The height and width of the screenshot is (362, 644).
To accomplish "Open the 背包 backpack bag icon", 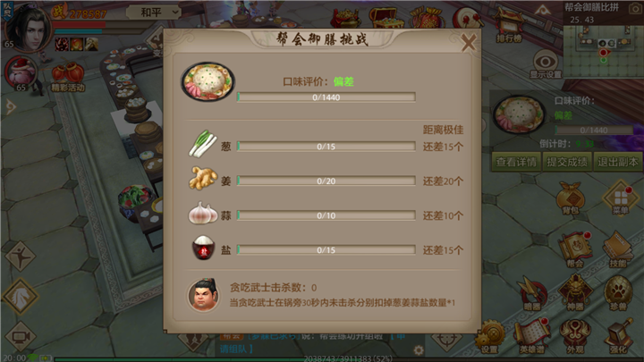I will (571, 199).
